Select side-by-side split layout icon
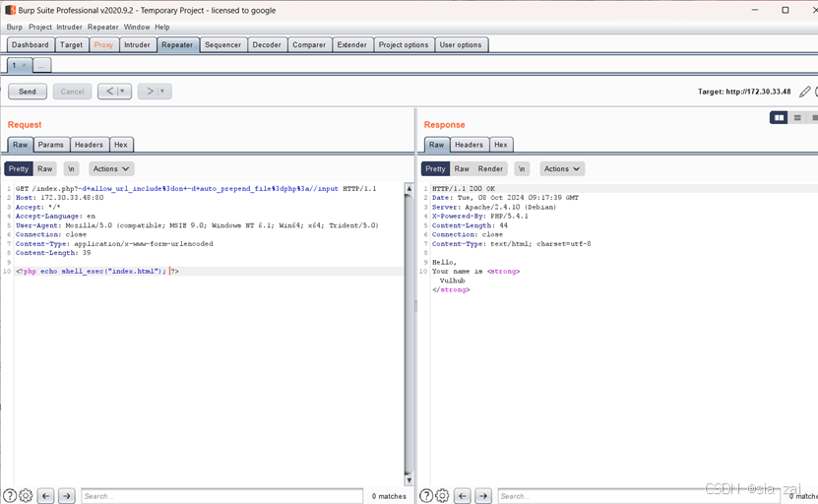 (779, 118)
